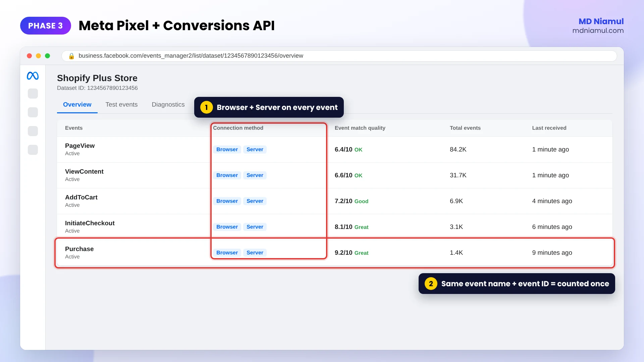Viewport: 644px width, 362px height.
Task: Click the Total events column header
Action: click(x=465, y=128)
